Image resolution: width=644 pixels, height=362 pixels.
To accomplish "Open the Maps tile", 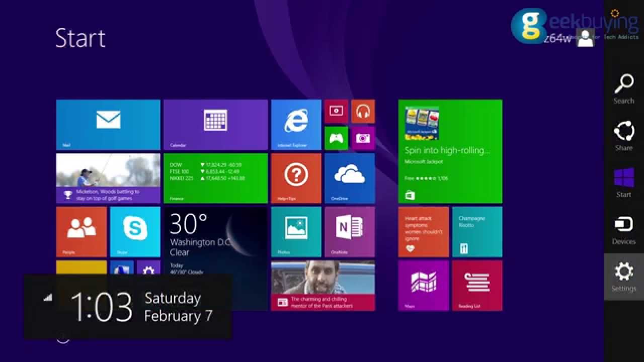I will point(424,286).
